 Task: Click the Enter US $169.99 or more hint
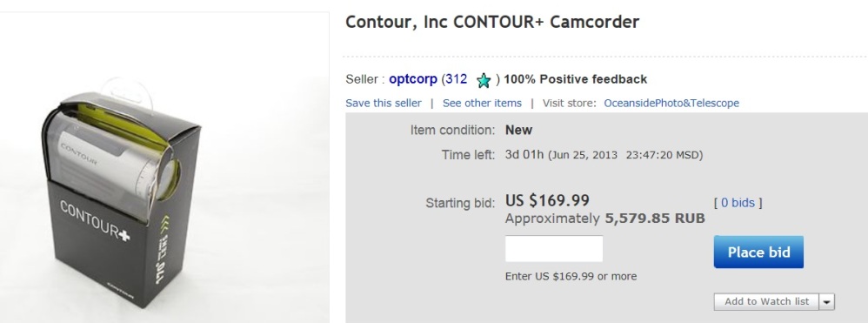point(571,276)
